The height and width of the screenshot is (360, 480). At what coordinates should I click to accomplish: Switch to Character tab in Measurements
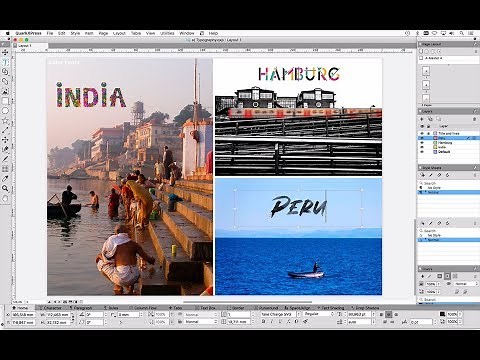[x=50, y=308]
